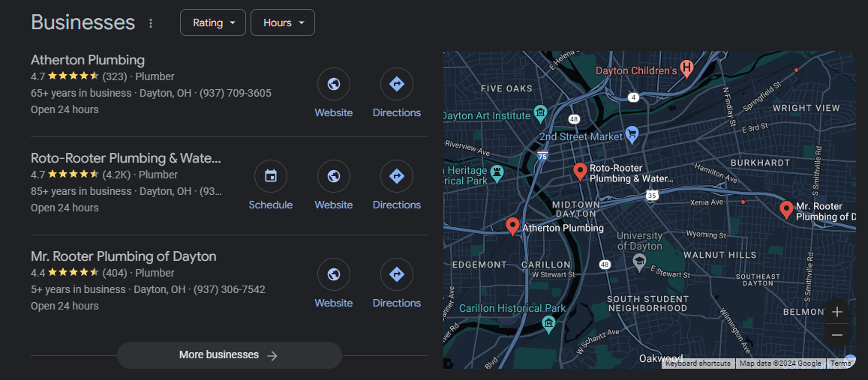This screenshot has height=380, width=868.
Task: Click Heritage Historical Park map marker
Action: pyautogui.click(x=498, y=172)
